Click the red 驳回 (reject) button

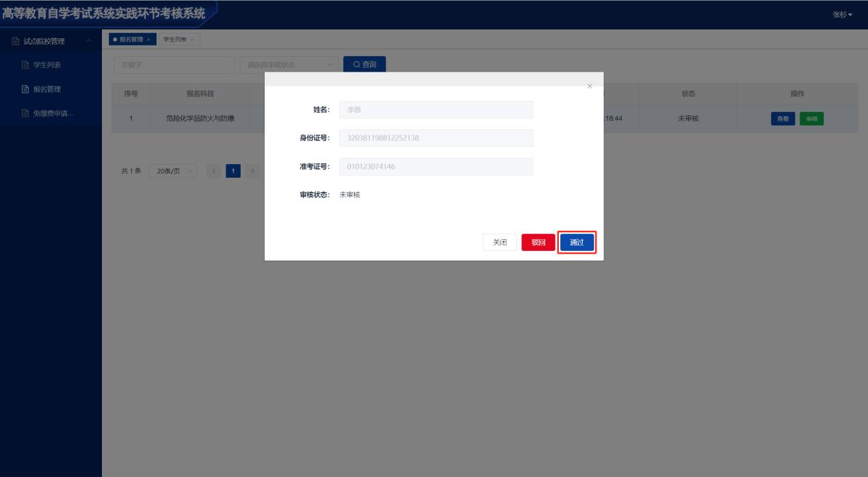[538, 243]
